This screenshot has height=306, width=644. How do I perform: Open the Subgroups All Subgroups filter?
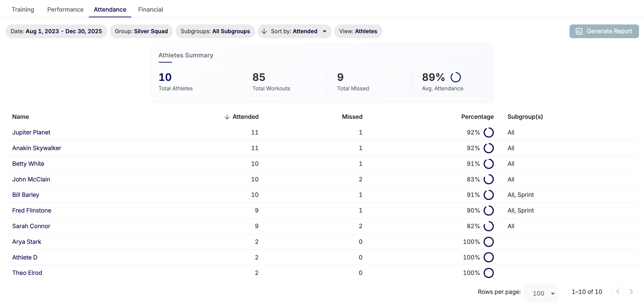pyautogui.click(x=215, y=31)
